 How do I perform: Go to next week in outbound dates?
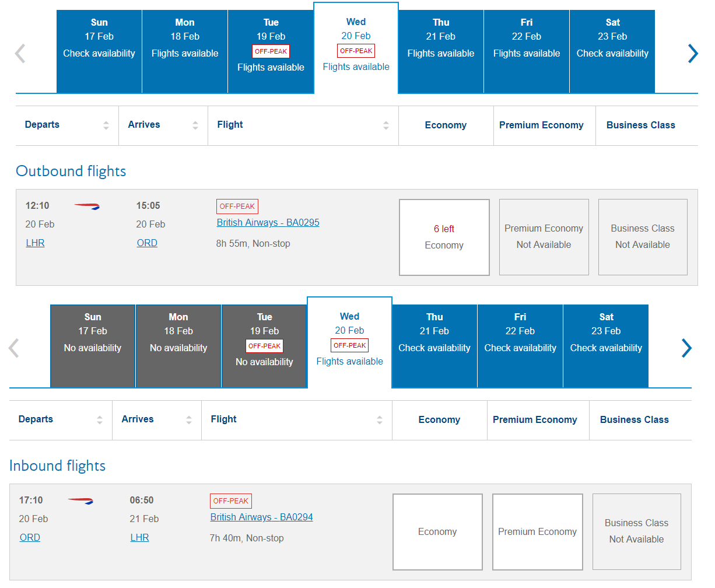click(692, 53)
